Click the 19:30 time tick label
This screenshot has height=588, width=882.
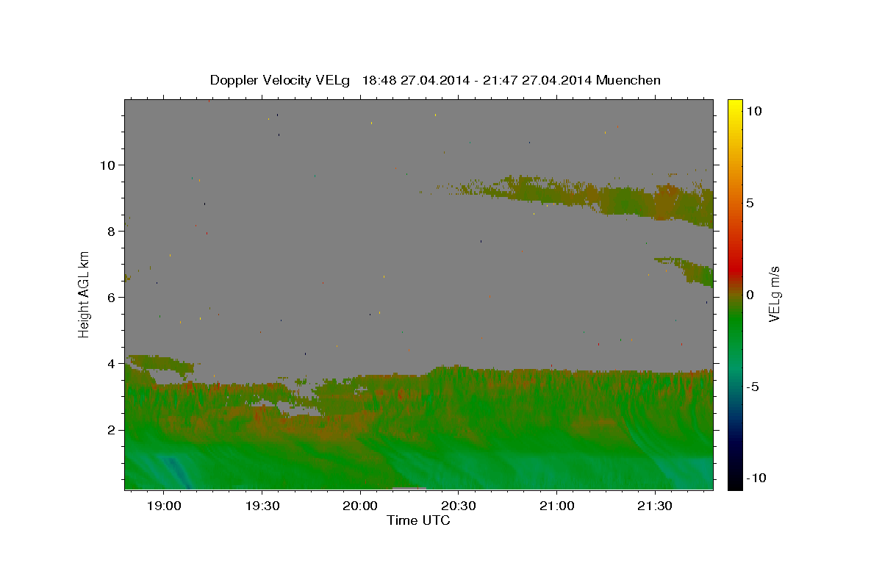coord(262,506)
